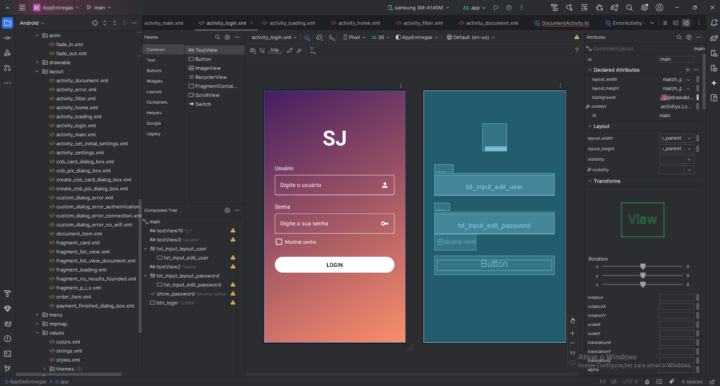Click the Debug app bug icon
Screen dimensions: 720x386
tap(509, 8)
